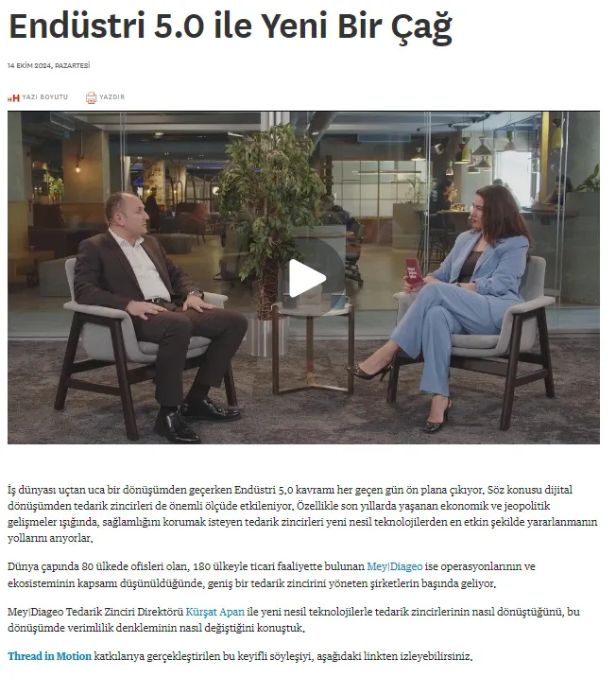Image resolution: width=616 pixels, height=694 pixels.
Task: Click the blue cup on the side table
Action: click(x=339, y=301)
